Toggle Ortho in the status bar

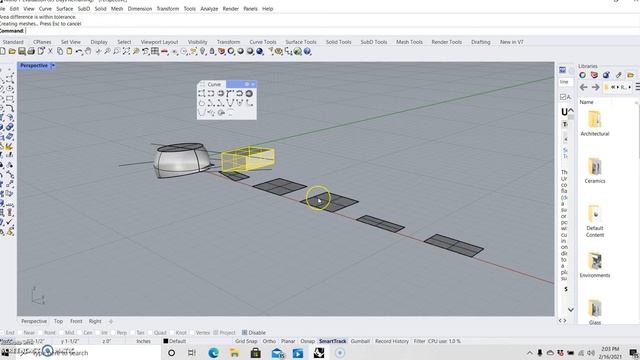[x=269, y=341]
